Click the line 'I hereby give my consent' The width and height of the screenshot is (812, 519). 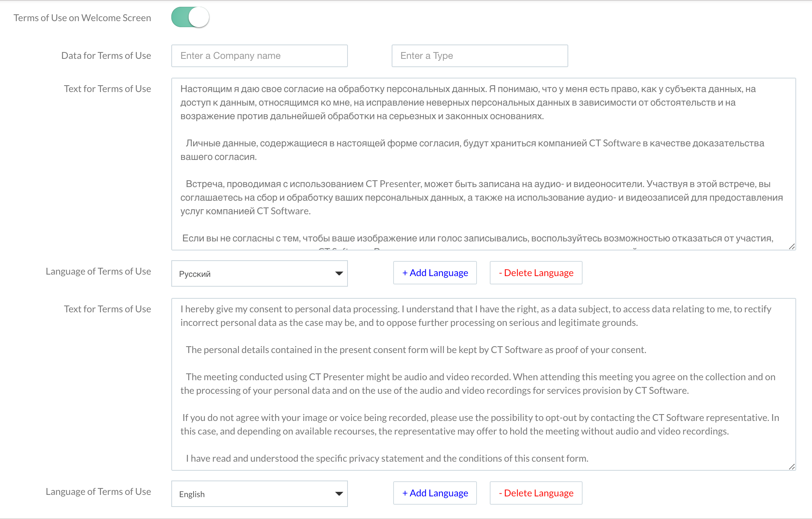coord(475,309)
